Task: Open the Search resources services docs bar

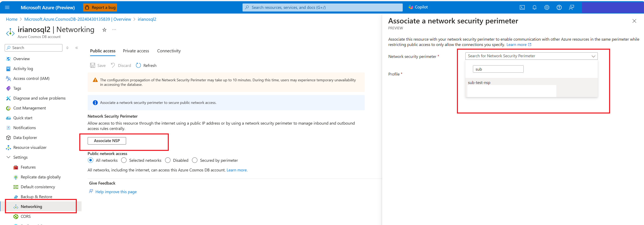Action: point(322,7)
